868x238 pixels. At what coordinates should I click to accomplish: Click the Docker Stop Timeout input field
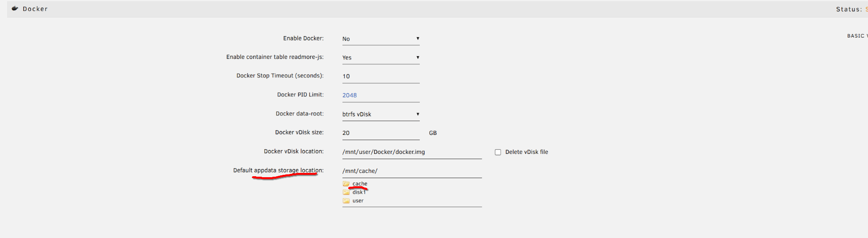[x=381, y=76]
